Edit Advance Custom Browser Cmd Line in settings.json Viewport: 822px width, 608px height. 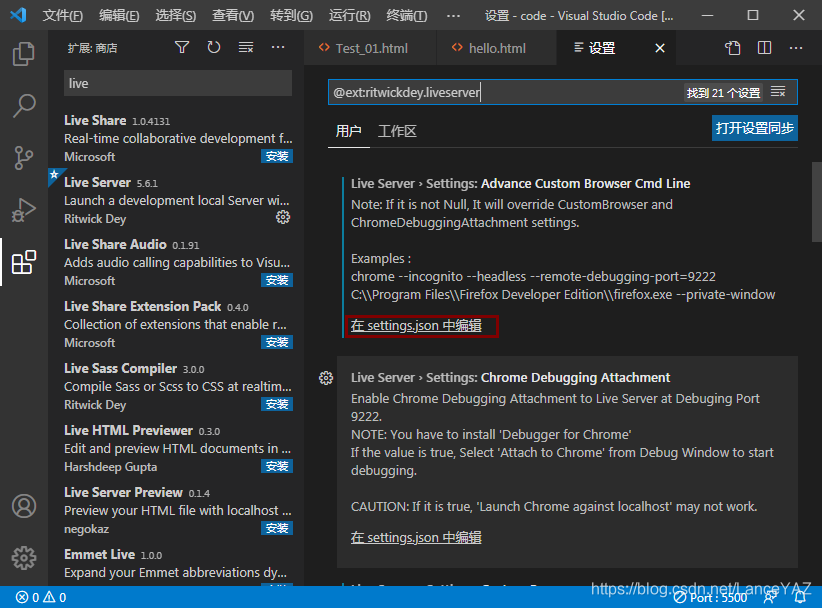[x=416, y=326]
